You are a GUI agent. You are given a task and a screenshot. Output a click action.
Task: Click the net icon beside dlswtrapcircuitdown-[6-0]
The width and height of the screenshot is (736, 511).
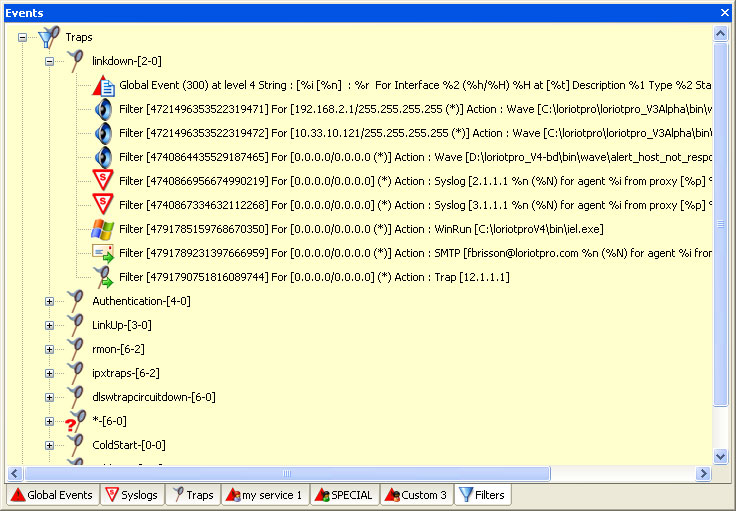(x=75, y=397)
